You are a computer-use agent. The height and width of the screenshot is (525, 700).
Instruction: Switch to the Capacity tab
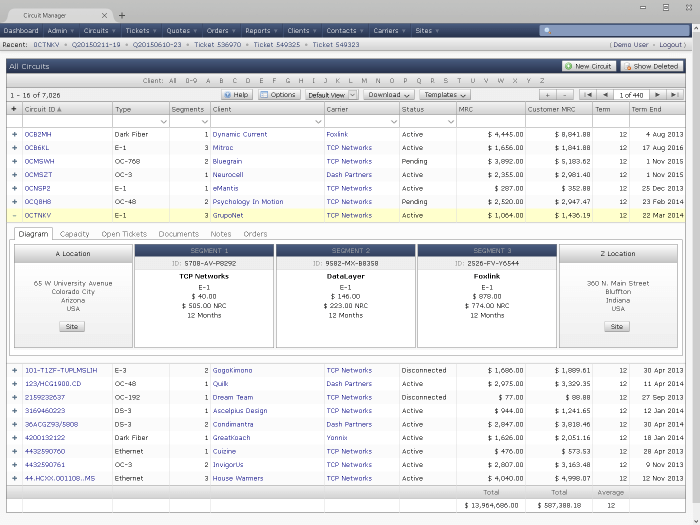(x=75, y=234)
